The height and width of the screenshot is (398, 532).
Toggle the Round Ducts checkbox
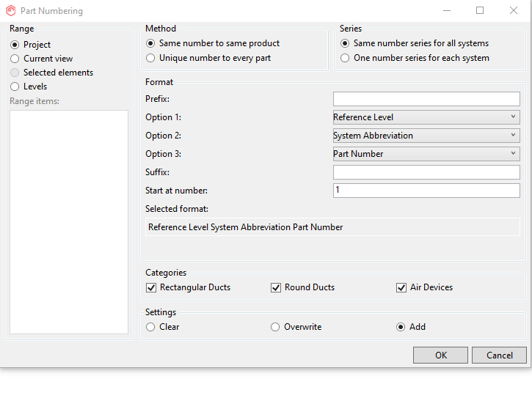[277, 287]
